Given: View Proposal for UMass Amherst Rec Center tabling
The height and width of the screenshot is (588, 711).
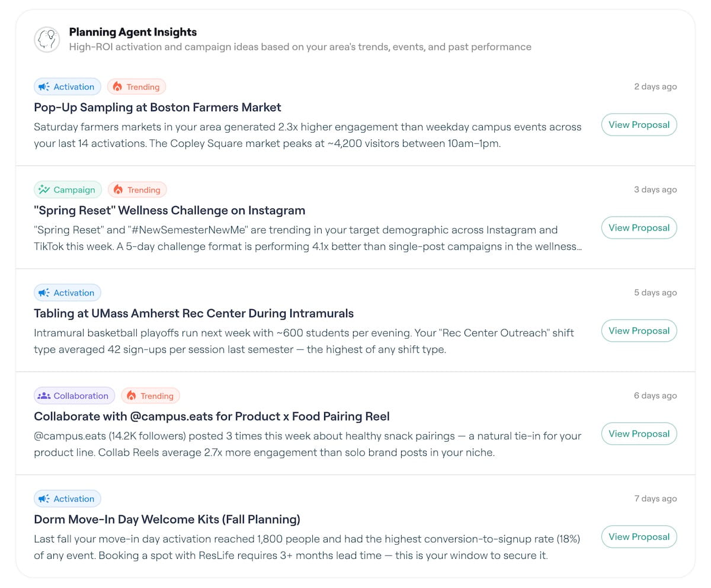Looking at the screenshot, I should (639, 331).
